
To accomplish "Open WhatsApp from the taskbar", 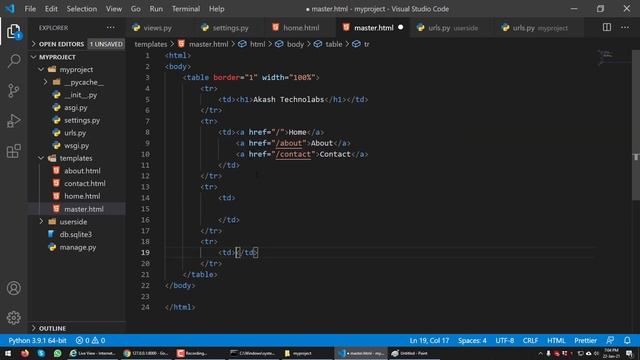I will point(58,353).
